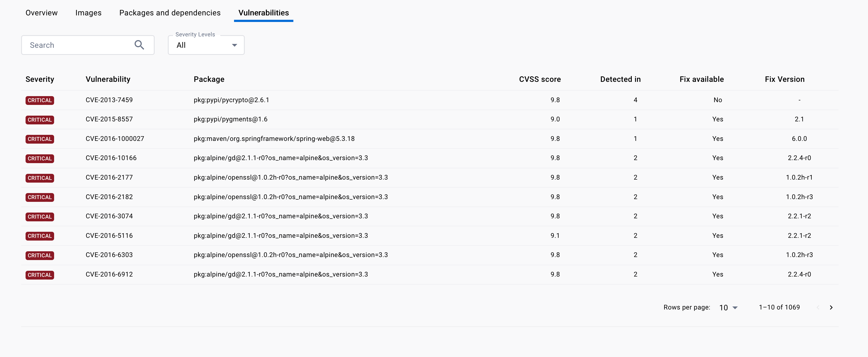Click CRITICAL badge for CVE-2016-3074
The height and width of the screenshot is (357, 868).
(40, 217)
